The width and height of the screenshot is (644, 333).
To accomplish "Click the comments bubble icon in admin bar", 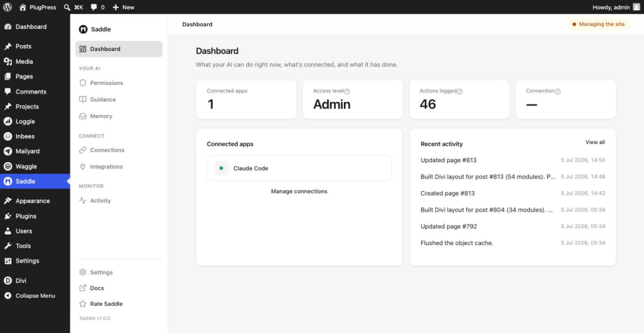I will (94, 8).
